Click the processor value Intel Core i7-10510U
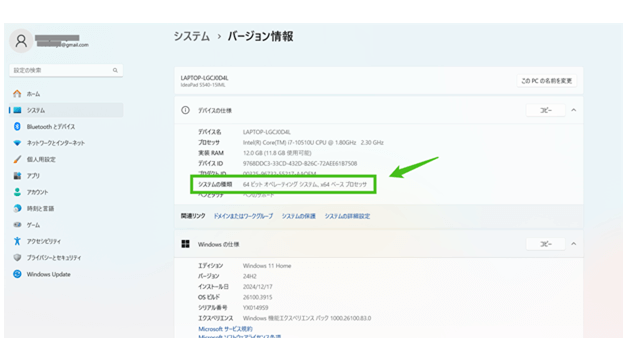640x360 pixels. [313, 142]
